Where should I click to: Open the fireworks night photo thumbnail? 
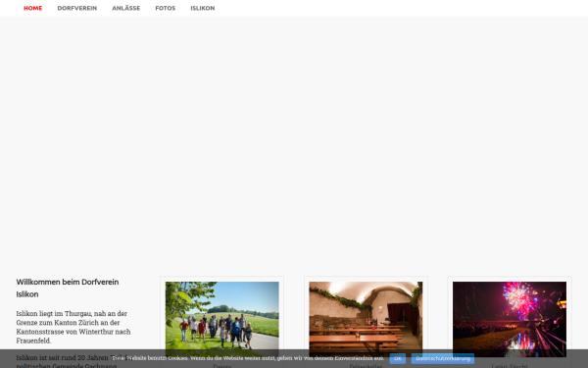pyautogui.click(x=510, y=319)
